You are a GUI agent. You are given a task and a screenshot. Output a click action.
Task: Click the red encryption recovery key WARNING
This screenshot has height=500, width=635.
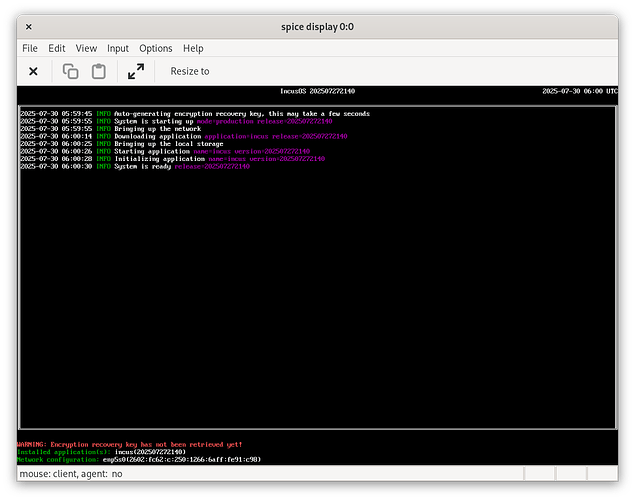pos(130,445)
